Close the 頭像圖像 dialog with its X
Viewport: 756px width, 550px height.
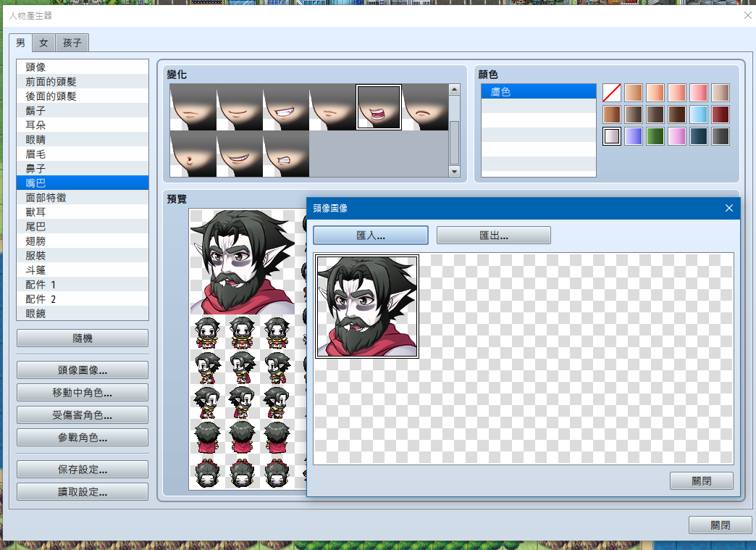point(729,208)
